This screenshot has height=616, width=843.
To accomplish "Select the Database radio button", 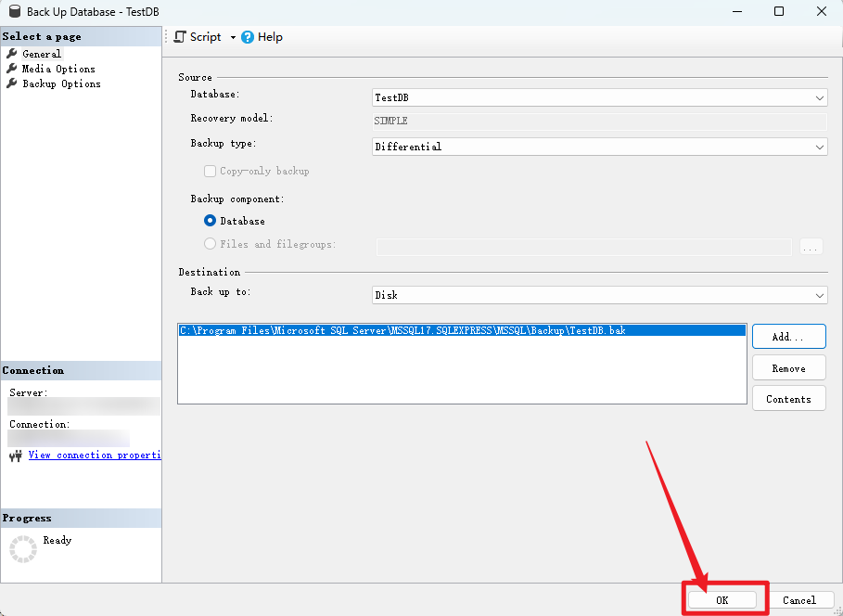I will coord(211,221).
